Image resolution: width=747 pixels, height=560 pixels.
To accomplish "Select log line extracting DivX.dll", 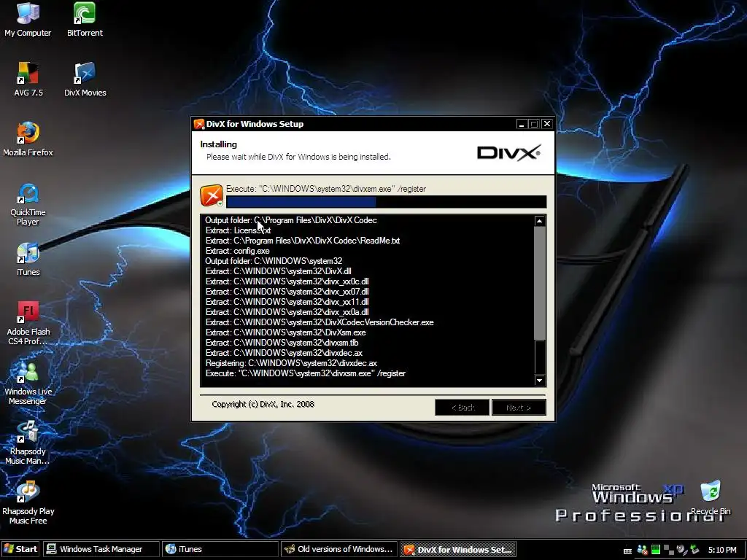I will [x=278, y=271].
